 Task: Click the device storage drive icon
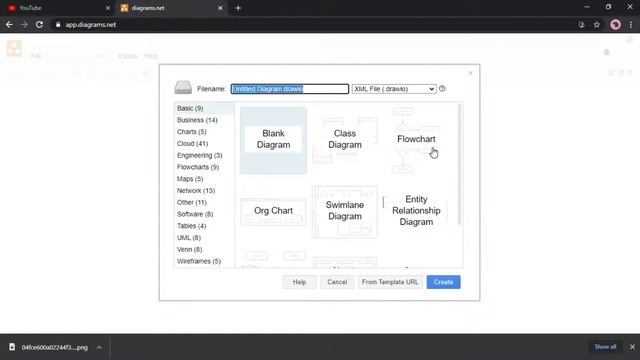183,87
